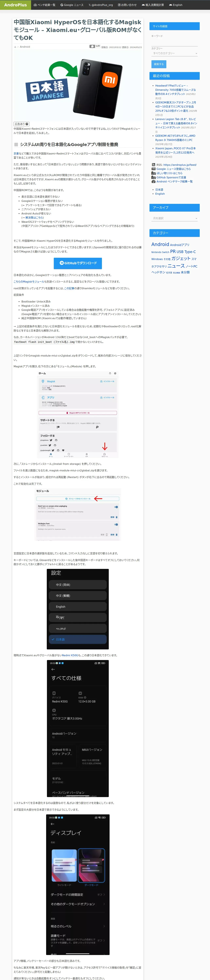Select 日本語 in sidebar language list
This screenshot has width=210, height=980.
pos(159,189)
